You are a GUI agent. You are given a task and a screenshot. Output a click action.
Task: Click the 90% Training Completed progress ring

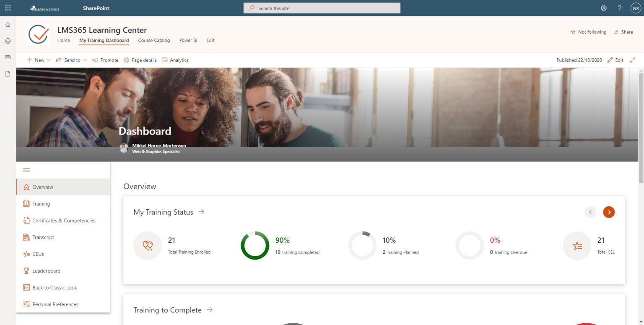click(255, 246)
